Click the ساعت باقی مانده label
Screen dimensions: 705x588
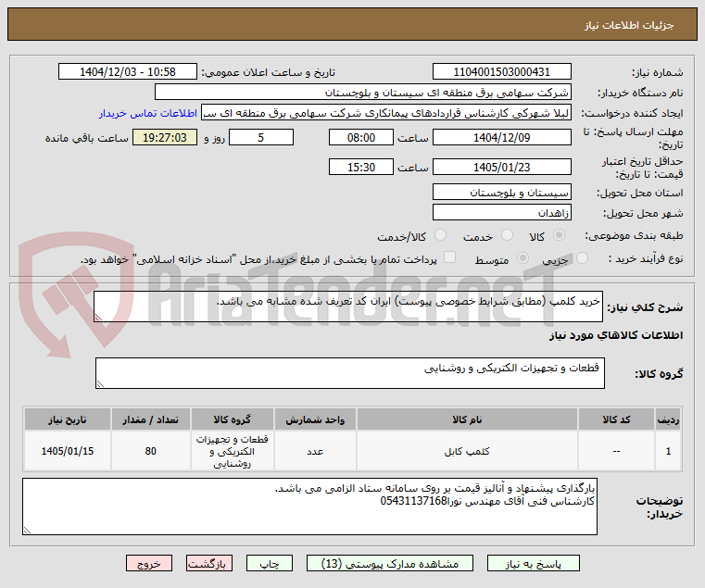pyautogui.click(x=87, y=138)
